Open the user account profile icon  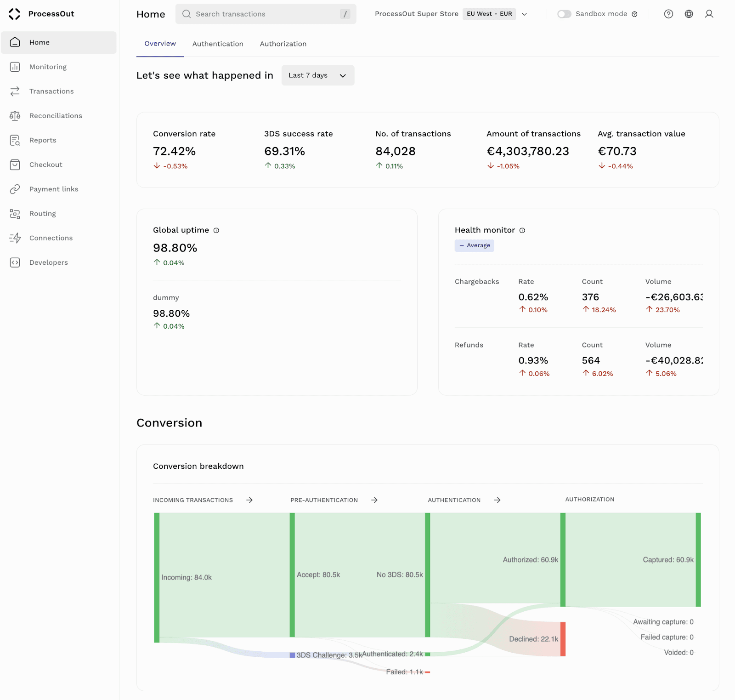[x=709, y=14]
